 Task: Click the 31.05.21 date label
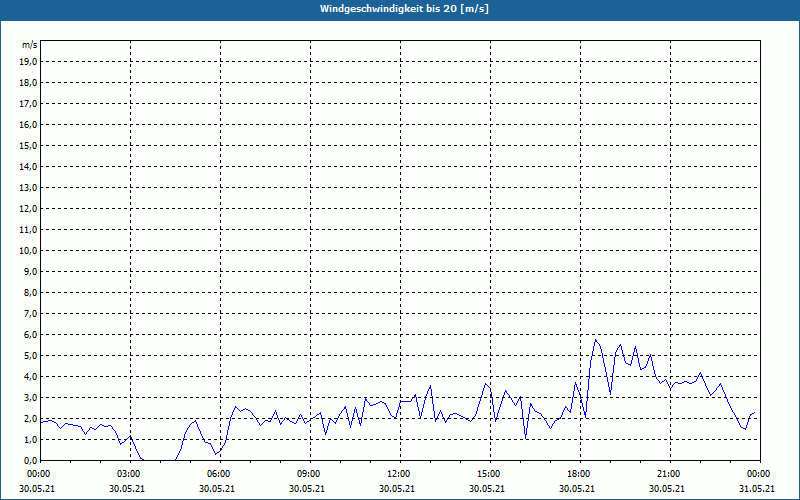[x=757, y=489]
